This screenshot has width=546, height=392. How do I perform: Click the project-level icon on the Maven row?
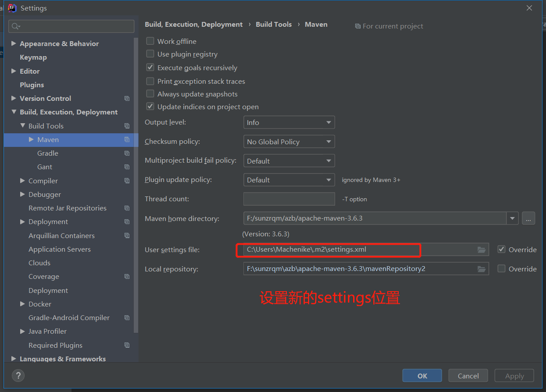[x=127, y=139]
